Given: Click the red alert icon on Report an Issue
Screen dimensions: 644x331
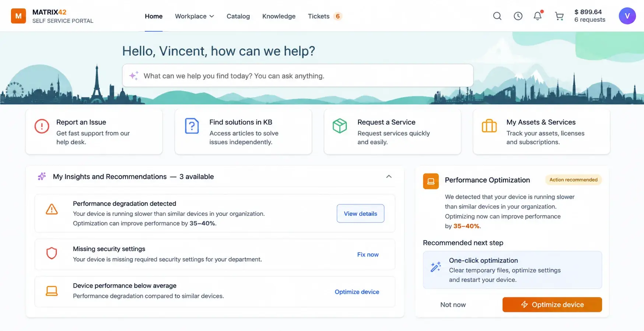Looking at the screenshot, I should click(42, 126).
